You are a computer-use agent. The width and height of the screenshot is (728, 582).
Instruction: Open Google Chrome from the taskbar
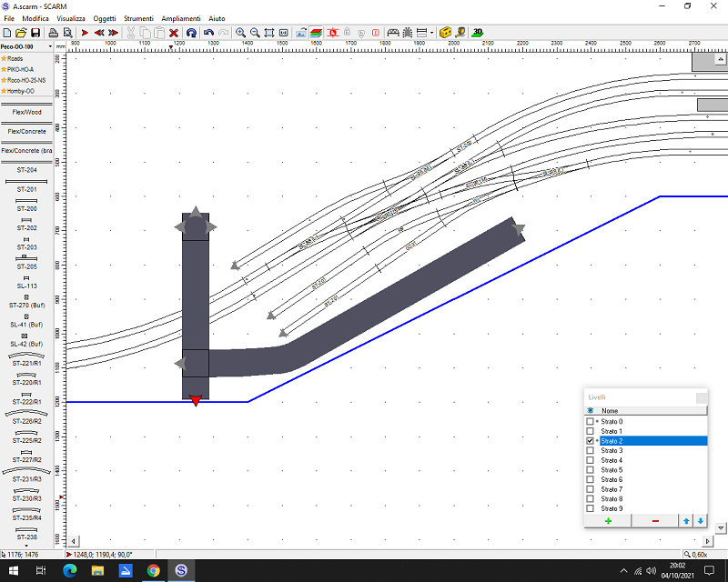[x=153, y=570]
